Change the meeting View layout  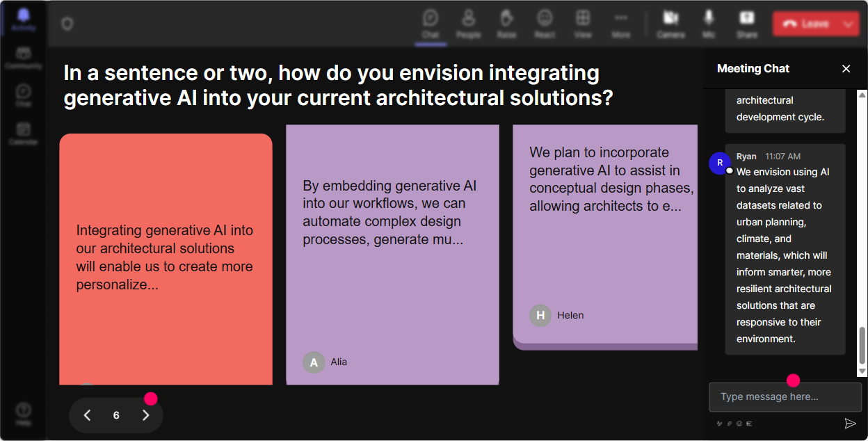coord(583,24)
